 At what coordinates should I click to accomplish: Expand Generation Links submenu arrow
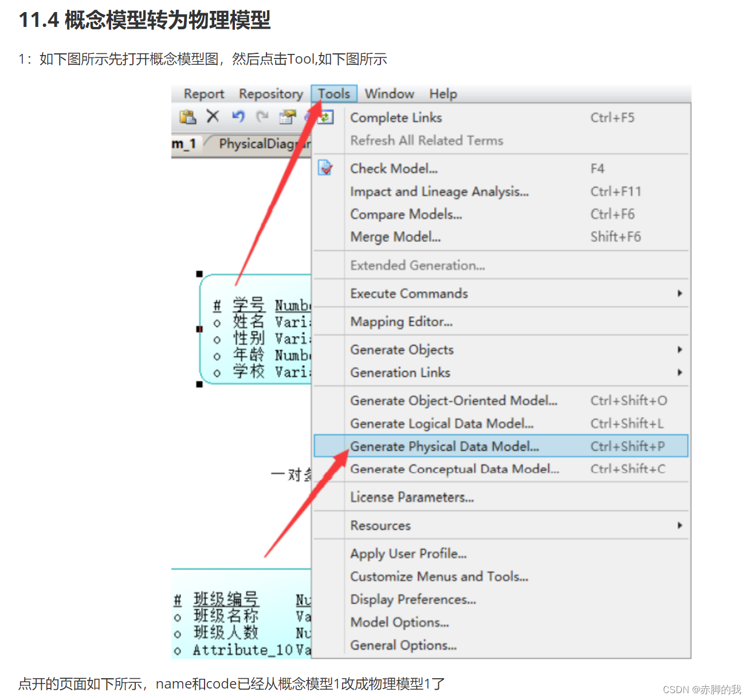(x=680, y=373)
